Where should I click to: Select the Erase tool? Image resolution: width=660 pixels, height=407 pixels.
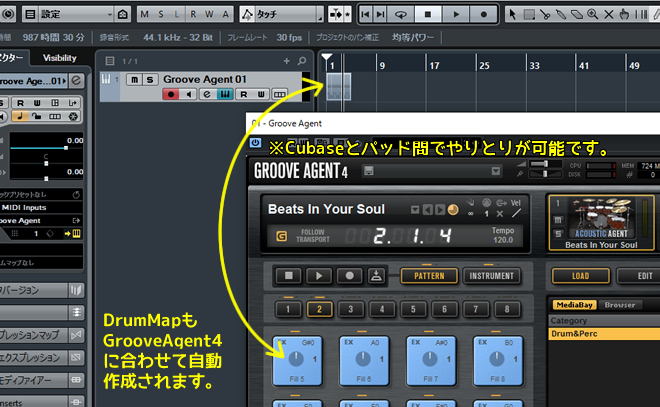(x=577, y=14)
